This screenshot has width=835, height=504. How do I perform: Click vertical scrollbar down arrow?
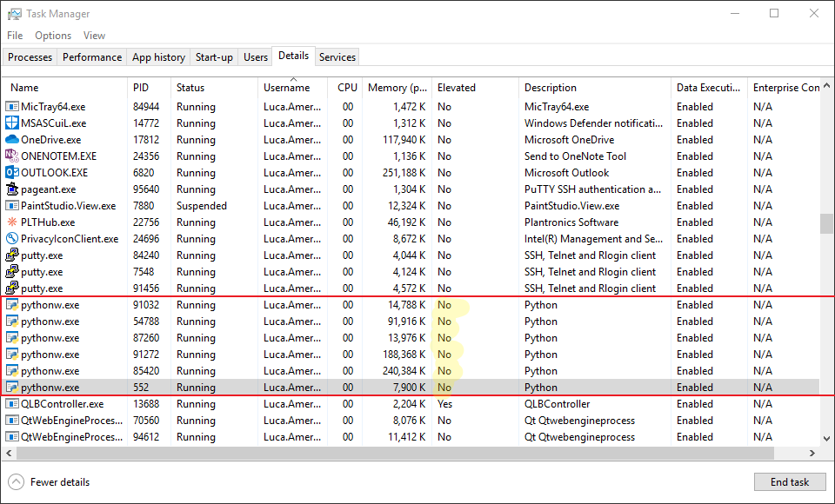[826, 439]
